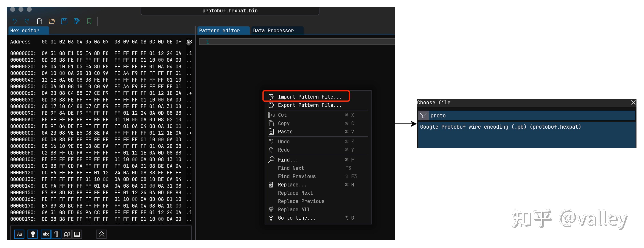644x248 pixels.
Task: Choose Export Pattern File menu entry
Action: 310,105
